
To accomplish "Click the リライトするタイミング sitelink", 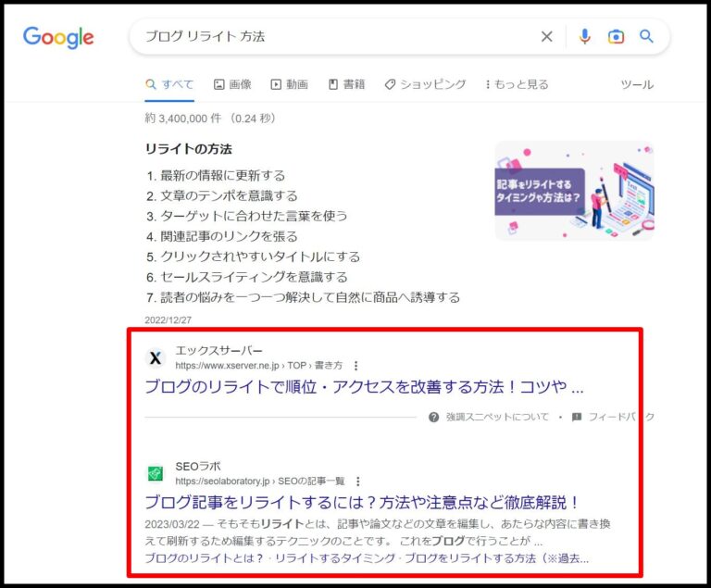I will 335,558.
